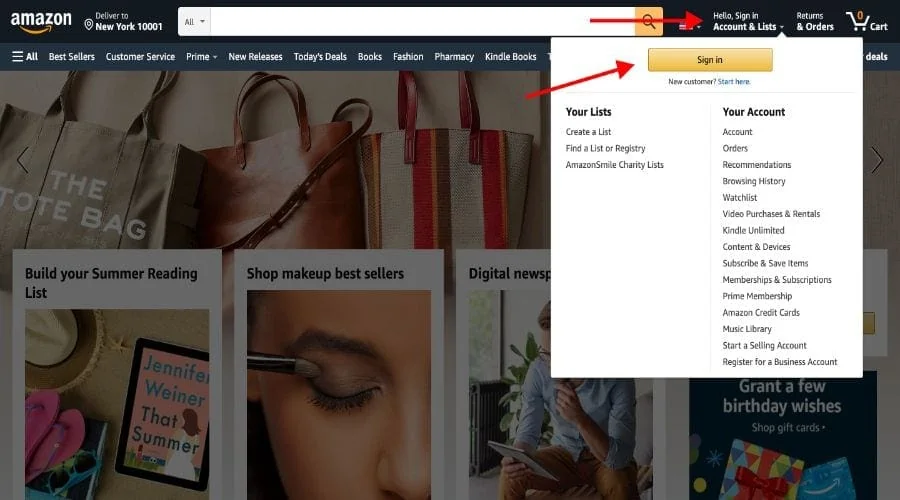Open New Releases in nav bar

(255, 56)
